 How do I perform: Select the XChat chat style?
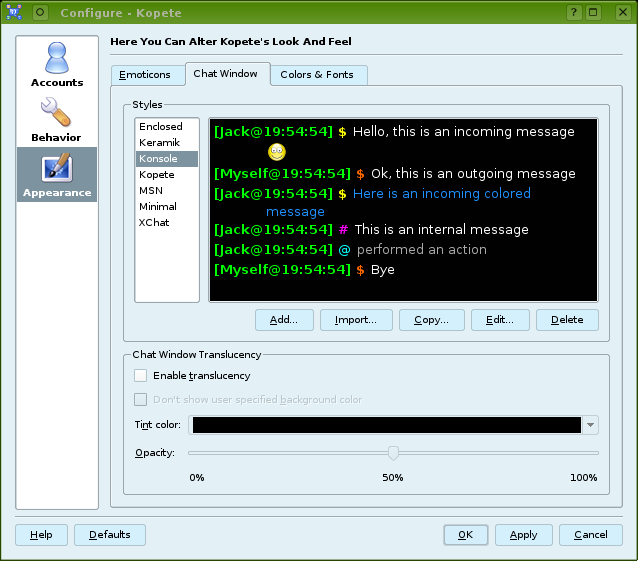(x=167, y=223)
